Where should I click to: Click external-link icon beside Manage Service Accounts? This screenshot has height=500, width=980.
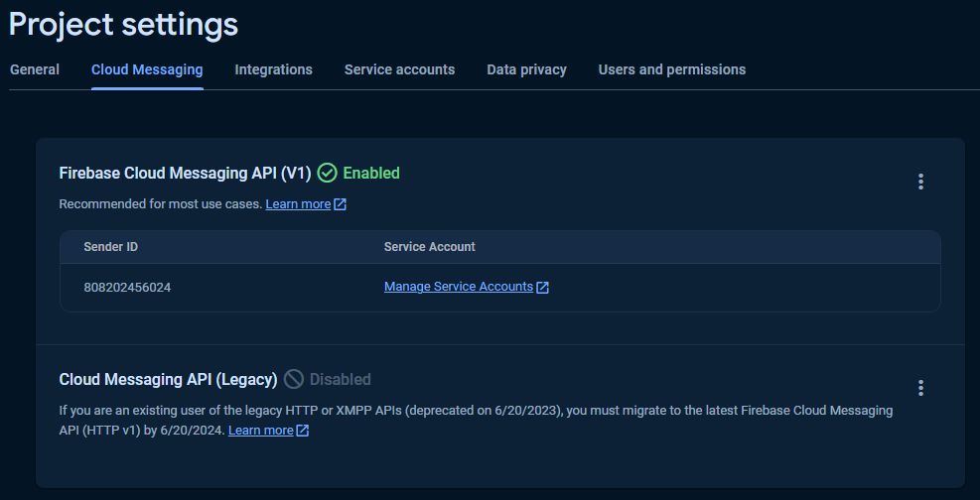pos(543,288)
